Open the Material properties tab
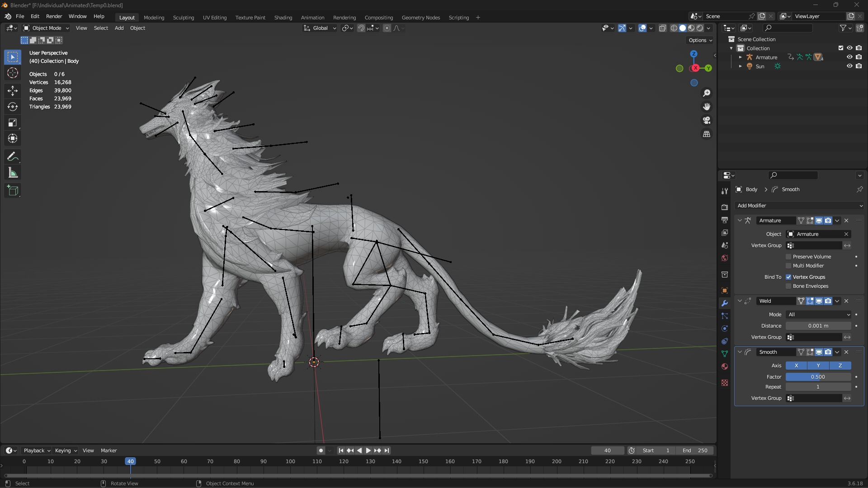 [x=725, y=366]
